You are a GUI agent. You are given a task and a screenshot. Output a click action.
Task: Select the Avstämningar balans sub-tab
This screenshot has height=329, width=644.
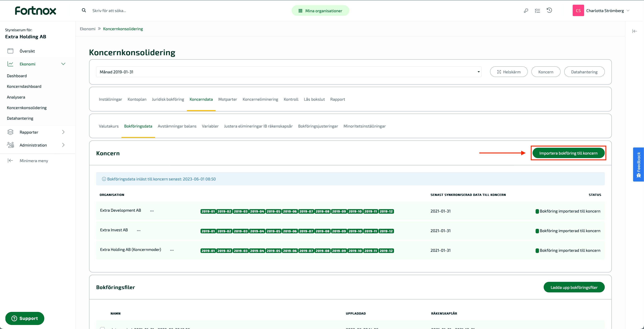pyautogui.click(x=177, y=126)
